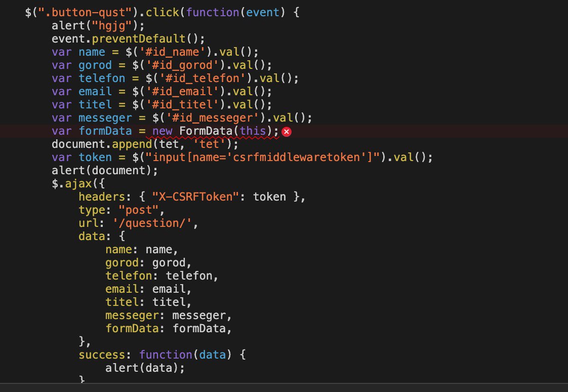Click the 'messeger: messeger,' property line
Image resolution: width=568 pixels, height=392 pixels.
[x=169, y=316]
